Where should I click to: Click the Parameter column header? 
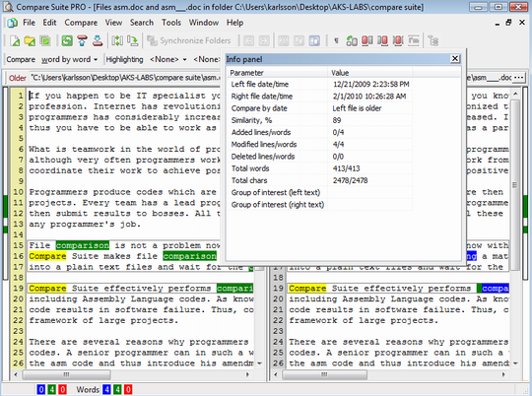(x=277, y=73)
